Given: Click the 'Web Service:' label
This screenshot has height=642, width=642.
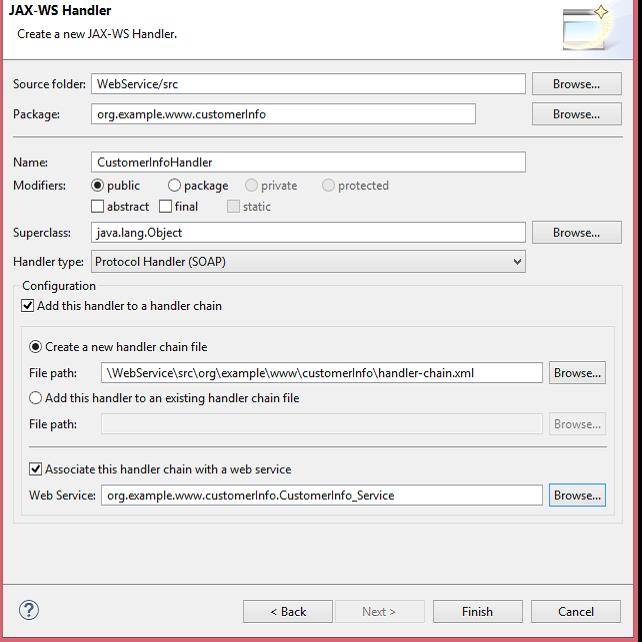Looking at the screenshot, I should pos(62,495).
